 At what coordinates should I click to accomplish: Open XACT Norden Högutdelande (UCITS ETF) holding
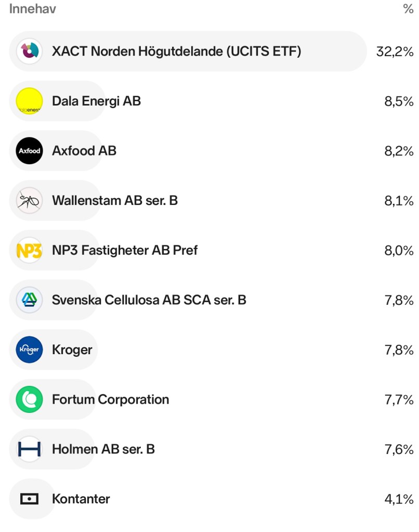click(176, 51)
